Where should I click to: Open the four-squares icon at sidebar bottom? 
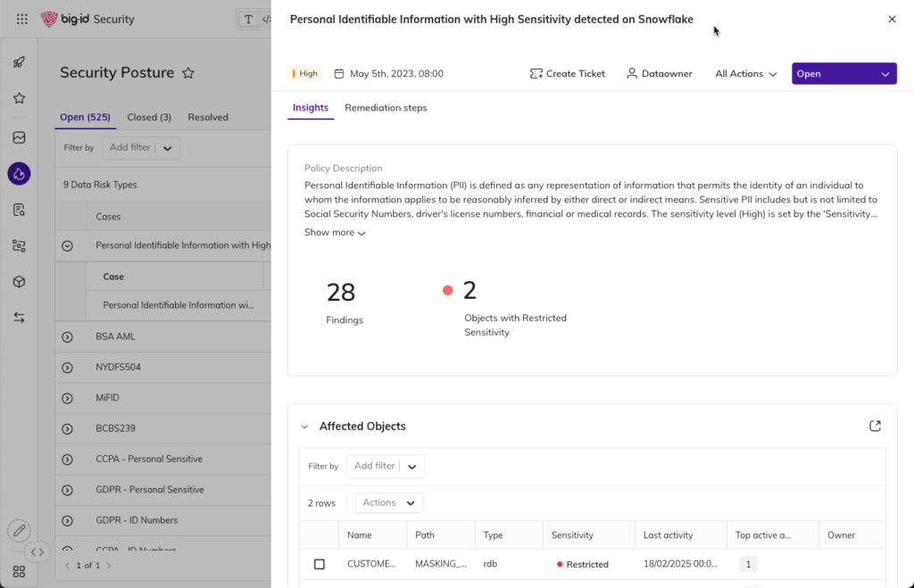tap(20, 572)
